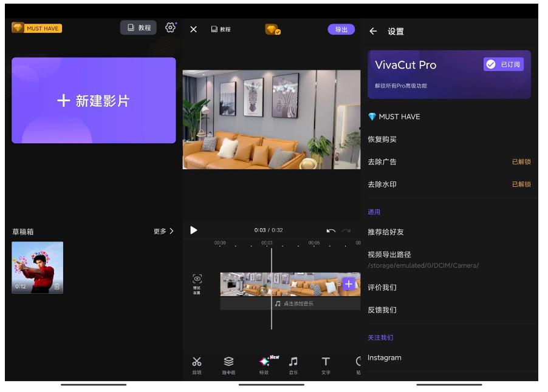Expand drafts with 更多 chevron
Screen dimensions: 548x392
point(163,231)
